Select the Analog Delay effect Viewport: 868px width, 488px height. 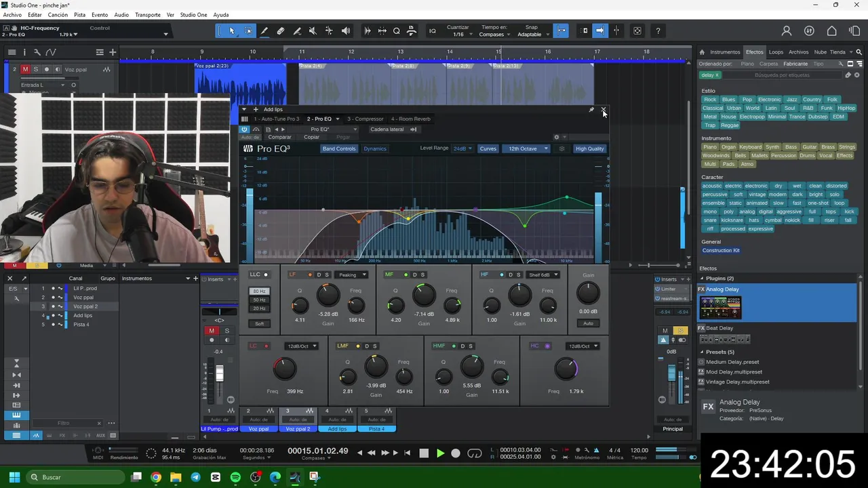pyautogui.click(x=778, y=302)
